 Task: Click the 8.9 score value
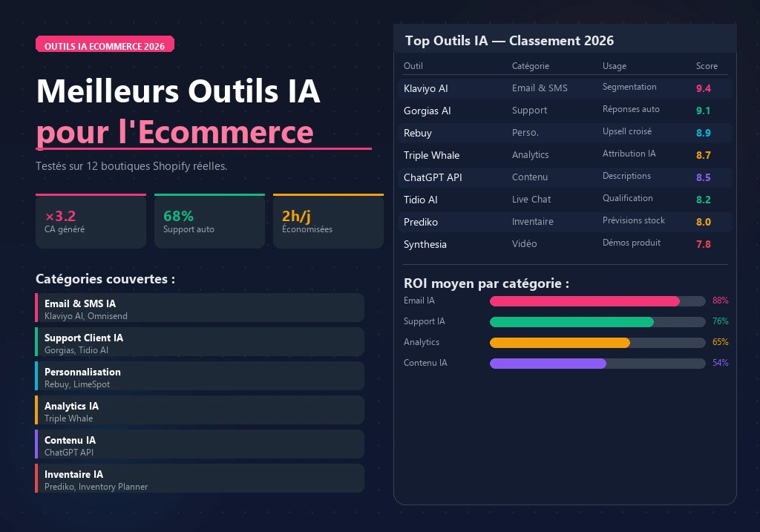(704, 133)
